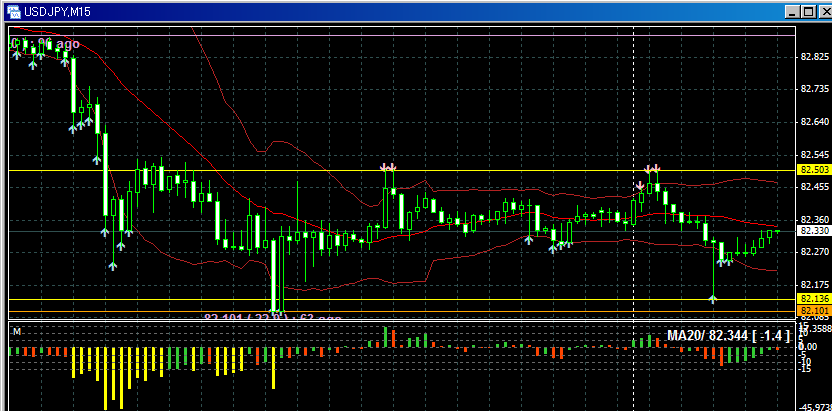Viewport: 832px width, 411px height.
Task: Minimize the USDJPY chart window
Action: (791, 11)
